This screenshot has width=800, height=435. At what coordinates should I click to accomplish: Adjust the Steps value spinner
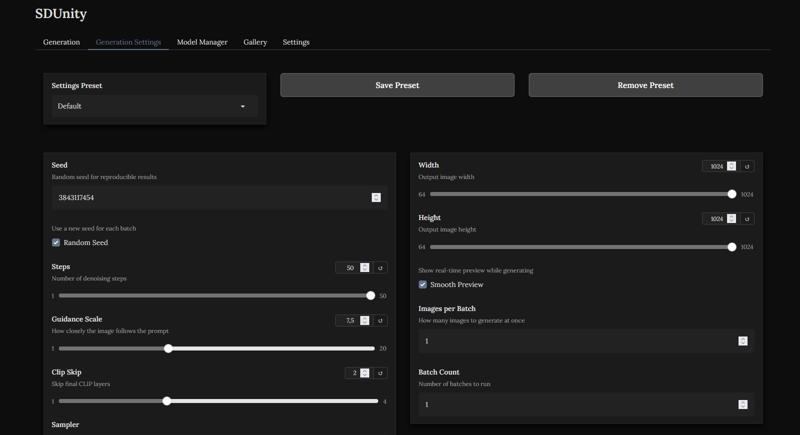point(365,268)
